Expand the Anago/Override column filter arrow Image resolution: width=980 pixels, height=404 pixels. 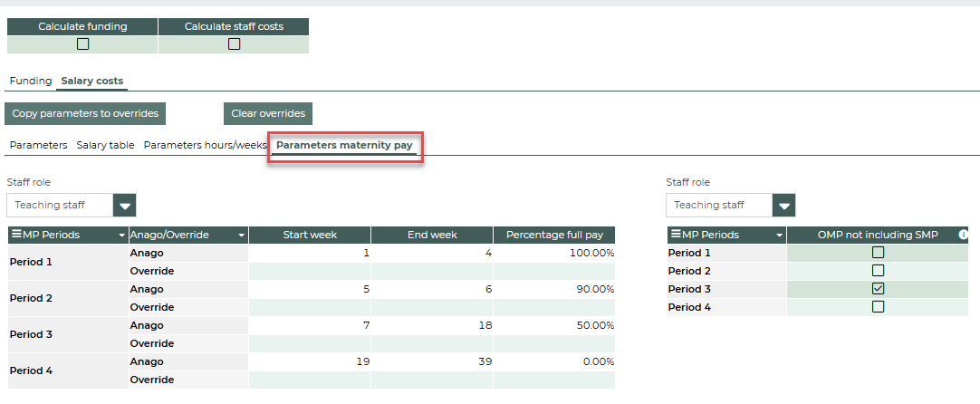point(242,236)
